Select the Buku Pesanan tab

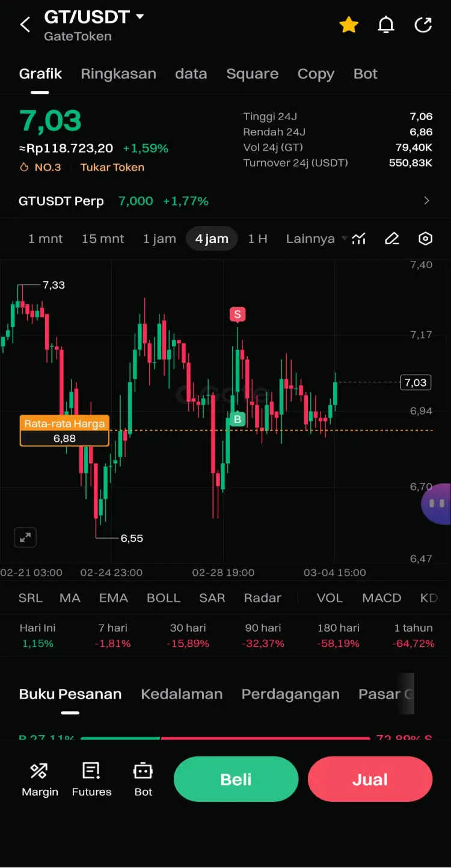(x=70, y=694)
